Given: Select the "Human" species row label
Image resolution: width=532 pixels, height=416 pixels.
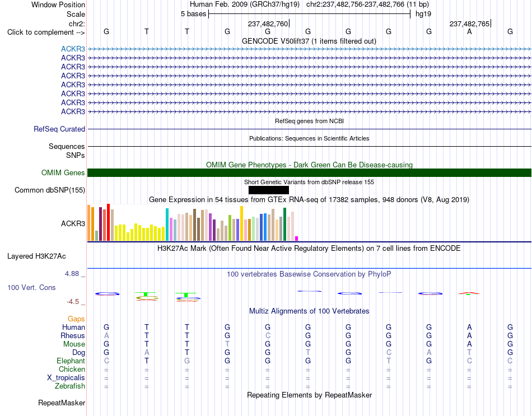Looking at the screenshot, I should [73, 327].
